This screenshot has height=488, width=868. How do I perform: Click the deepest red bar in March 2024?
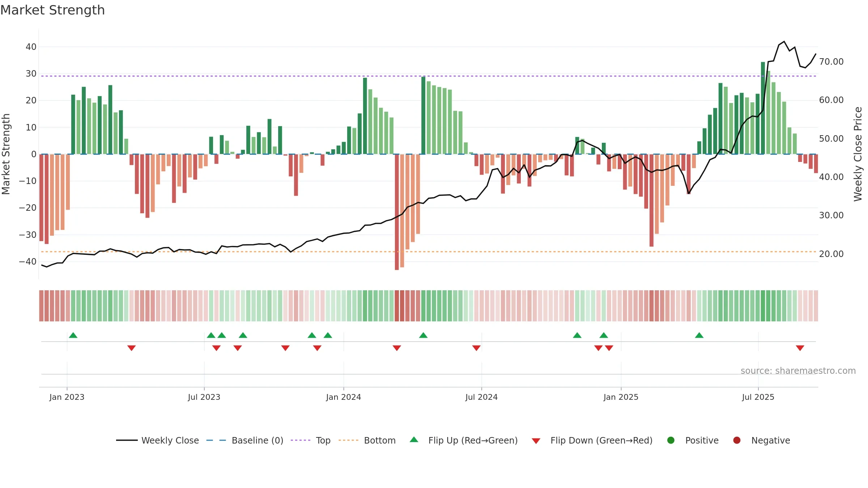(x=397, y=212)
